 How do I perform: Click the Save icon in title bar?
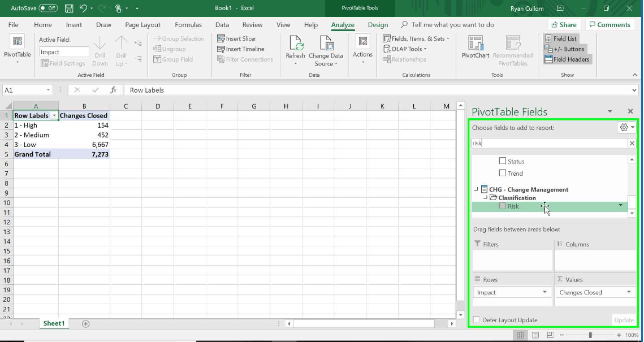[x=69, y=8]
